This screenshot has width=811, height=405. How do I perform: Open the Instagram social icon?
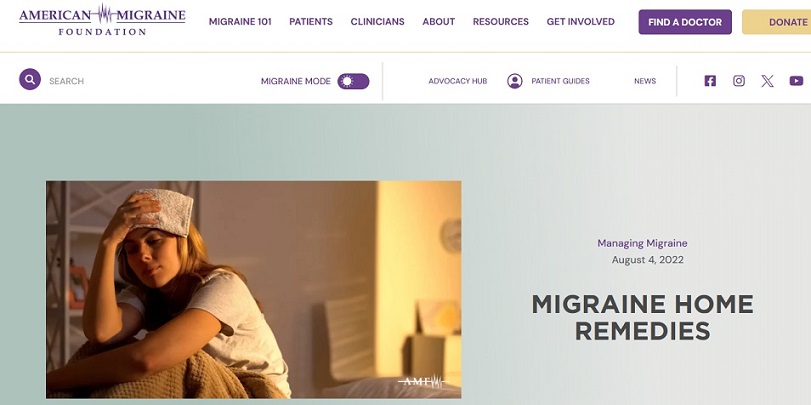739,81
